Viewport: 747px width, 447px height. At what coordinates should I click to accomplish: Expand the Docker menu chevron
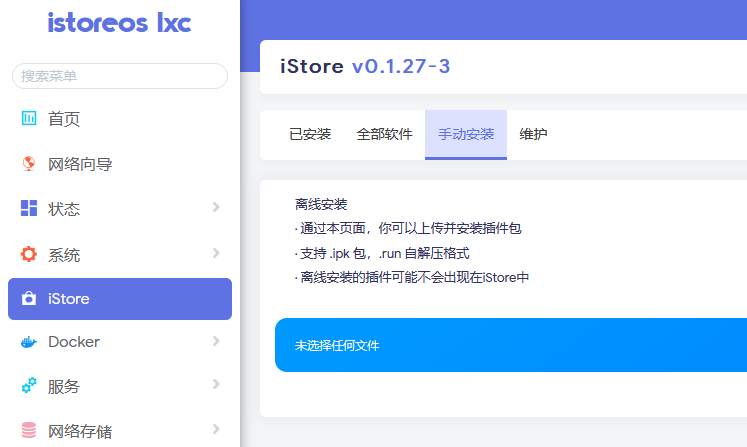pos(216,341)
